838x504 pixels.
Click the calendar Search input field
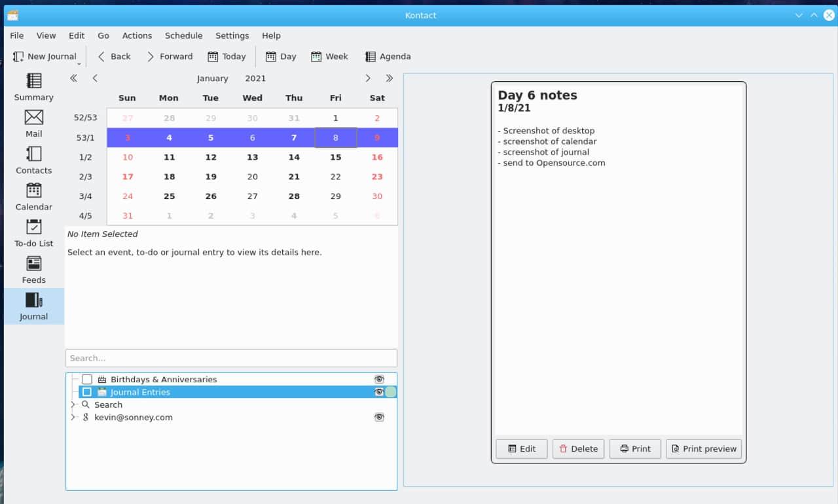click(231, 358)
